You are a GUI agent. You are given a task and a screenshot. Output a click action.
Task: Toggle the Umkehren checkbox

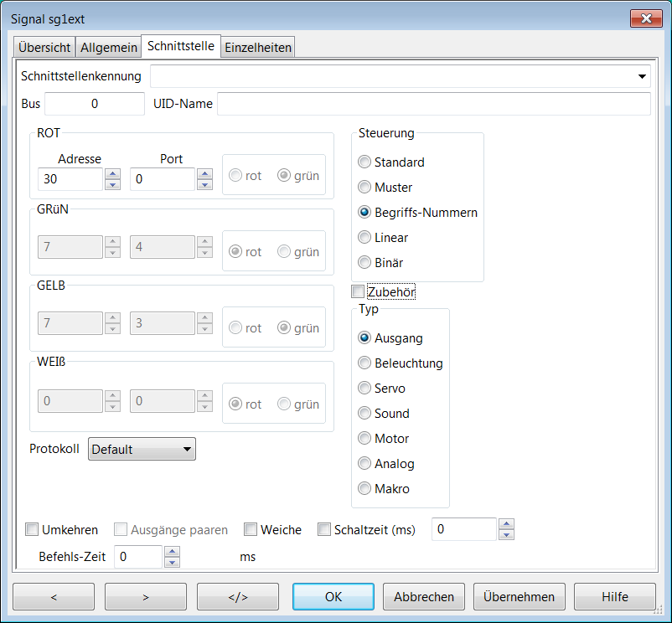pos(33,529)
